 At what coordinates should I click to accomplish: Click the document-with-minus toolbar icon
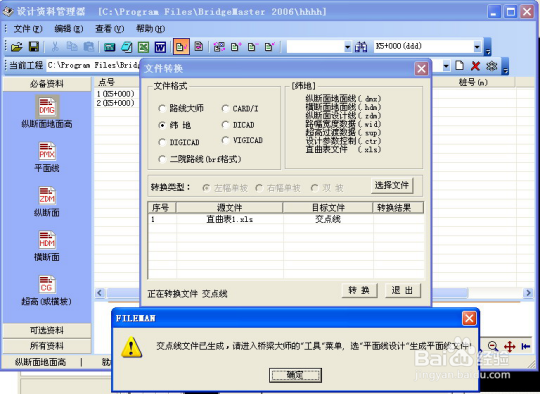253,46
